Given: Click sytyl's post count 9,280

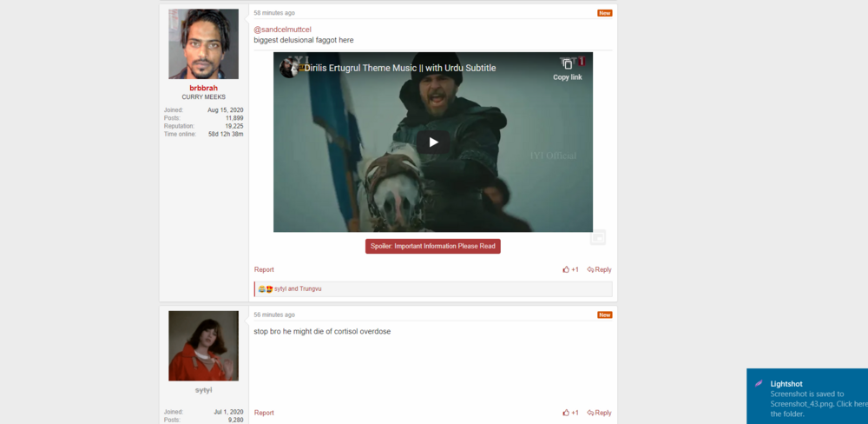Looking at the screenshot, I should (236, 421).
